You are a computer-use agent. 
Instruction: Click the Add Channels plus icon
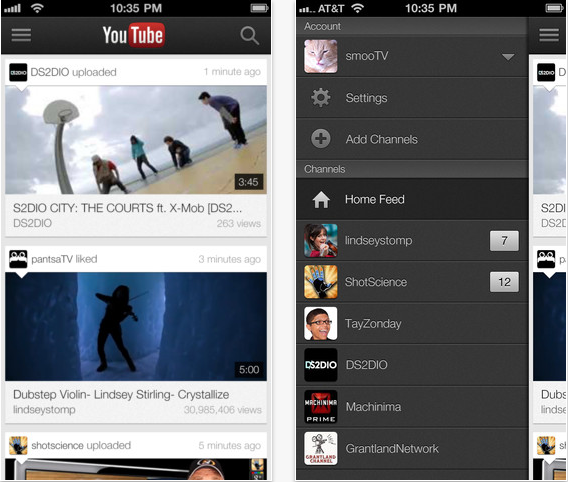pyautogui.click(x=321, y=139)
